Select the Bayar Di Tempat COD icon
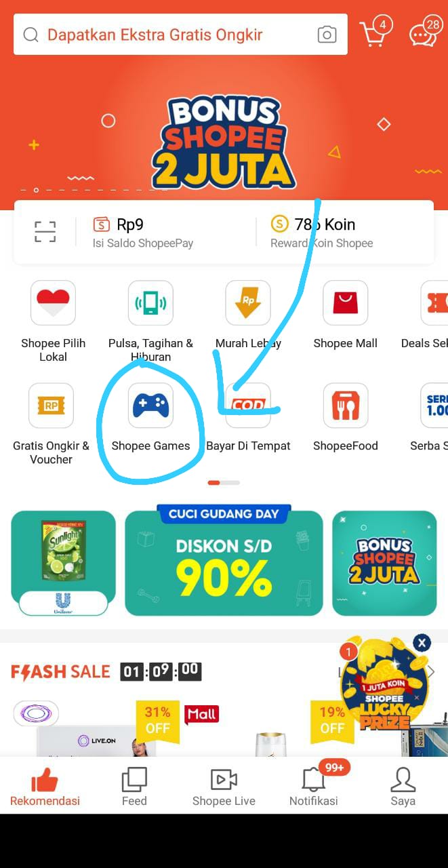The width and height of the screenshot is (448, 868). (248, 406)
